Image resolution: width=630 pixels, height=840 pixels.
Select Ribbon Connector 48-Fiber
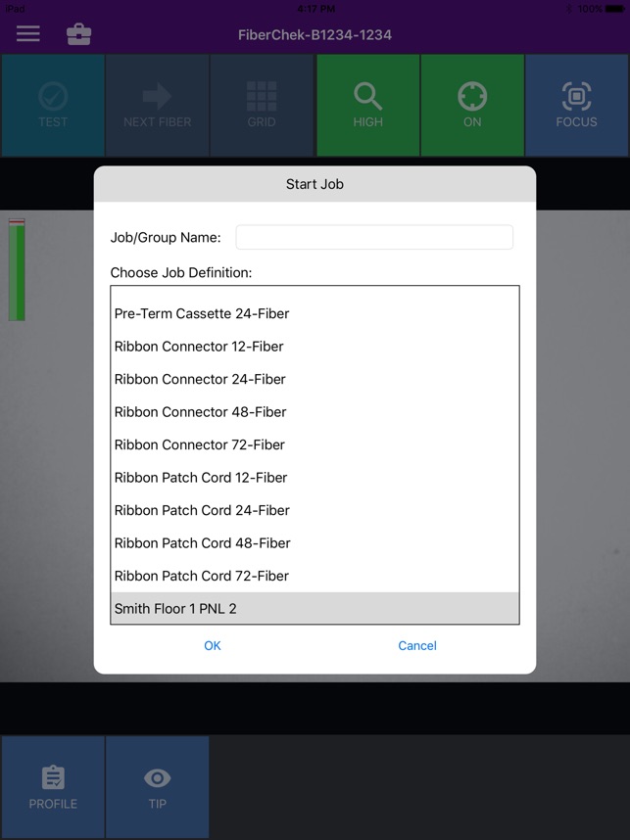315,411
